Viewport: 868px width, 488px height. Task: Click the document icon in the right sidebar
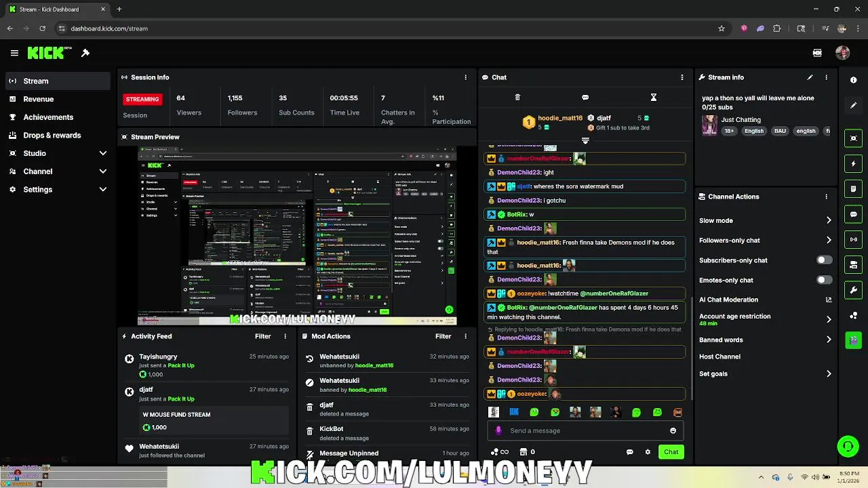click(x=854, y=189)
